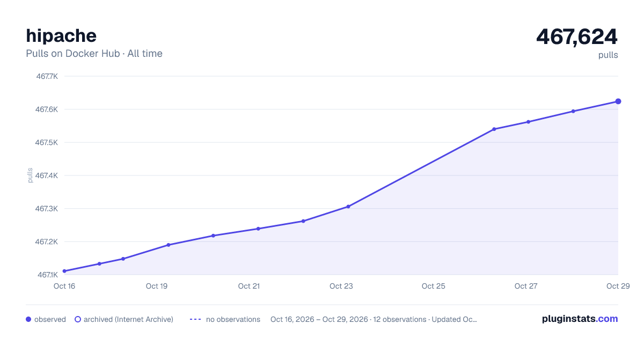This screenshot has height=338, width=644.
Task: Select the data point just right of Oct 19
Action: [x=169, y=245]
